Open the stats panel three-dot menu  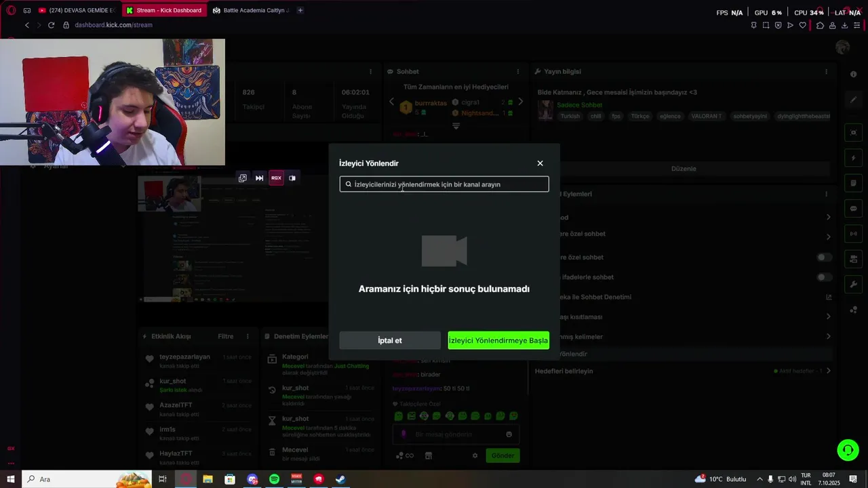[x=370, y=71]
